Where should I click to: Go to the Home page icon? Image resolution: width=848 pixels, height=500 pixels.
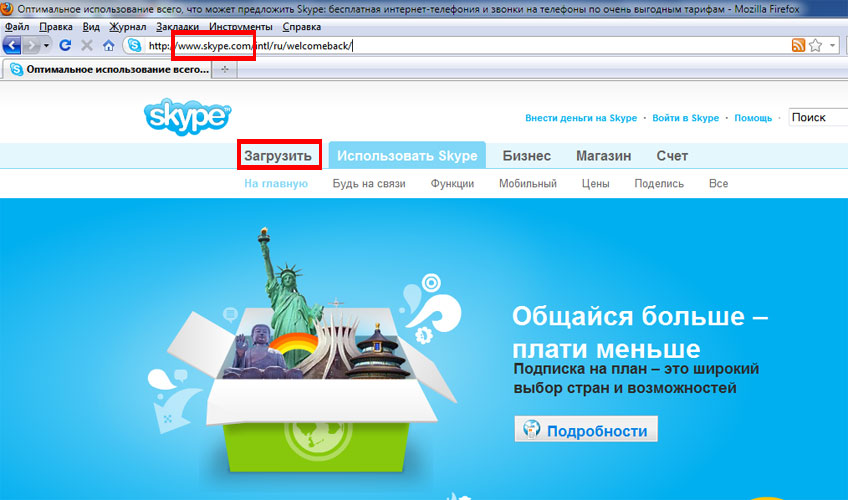(109, 45)
